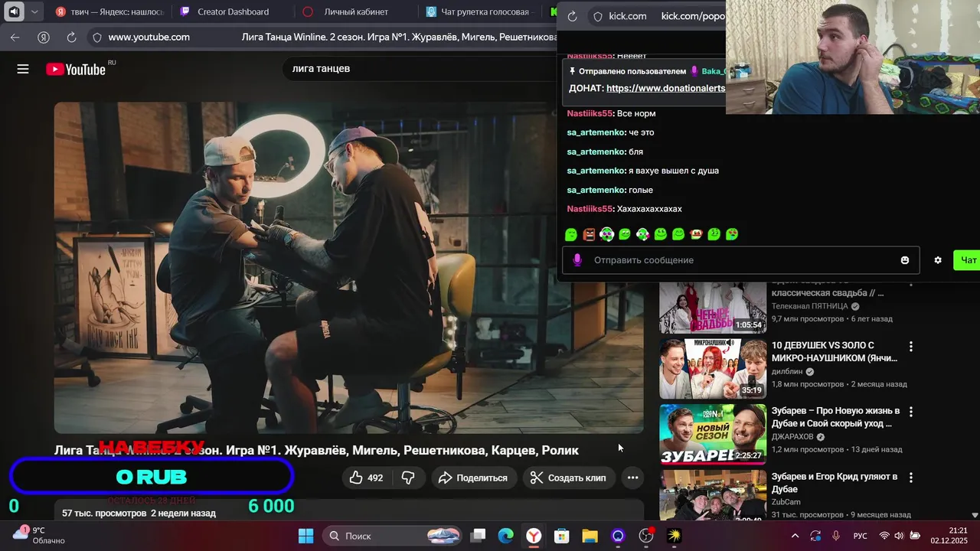Click the YouTube search box with лига танцев
This screenshot has width=980, height=551.
coord(421,68)
